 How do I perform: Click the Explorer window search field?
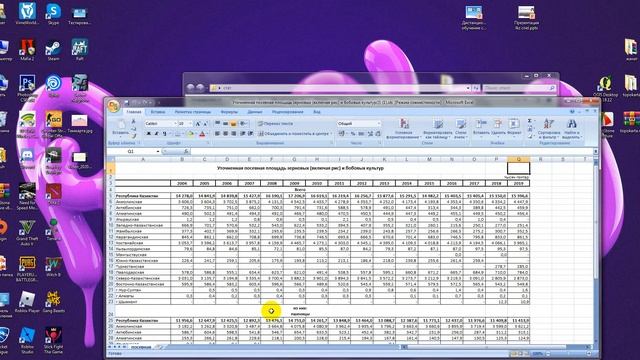click(x=518, y=88)
